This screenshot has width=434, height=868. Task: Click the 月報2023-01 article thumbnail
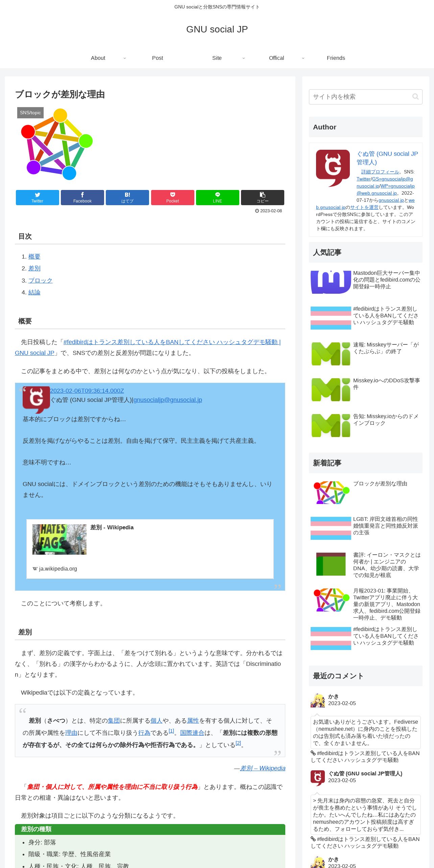coord(331,600)
